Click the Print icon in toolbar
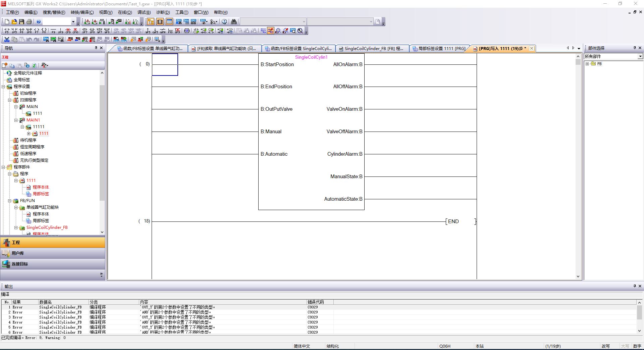This screenshot has width=644, height=350. click(x=29, y=22)
